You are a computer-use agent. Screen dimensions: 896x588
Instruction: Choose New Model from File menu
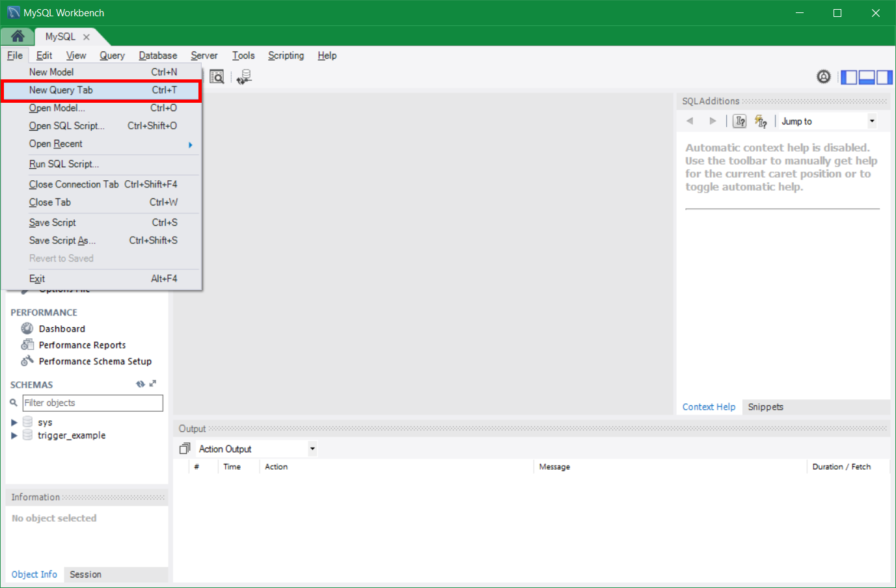point(102,72)
